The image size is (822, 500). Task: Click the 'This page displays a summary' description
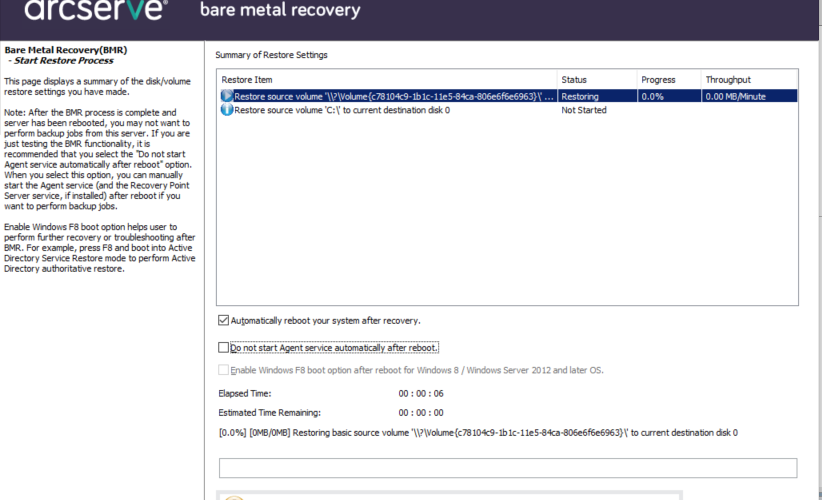coord(98,86)
